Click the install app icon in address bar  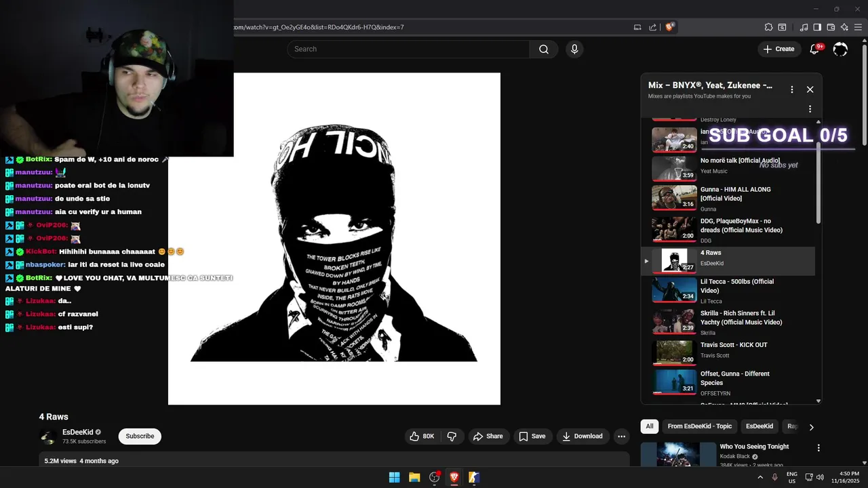[637, 27]
